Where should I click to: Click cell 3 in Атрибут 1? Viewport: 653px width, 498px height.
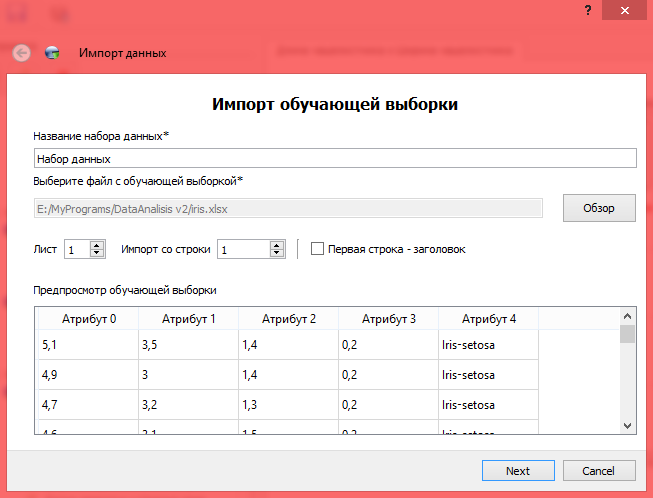[189, 375]
